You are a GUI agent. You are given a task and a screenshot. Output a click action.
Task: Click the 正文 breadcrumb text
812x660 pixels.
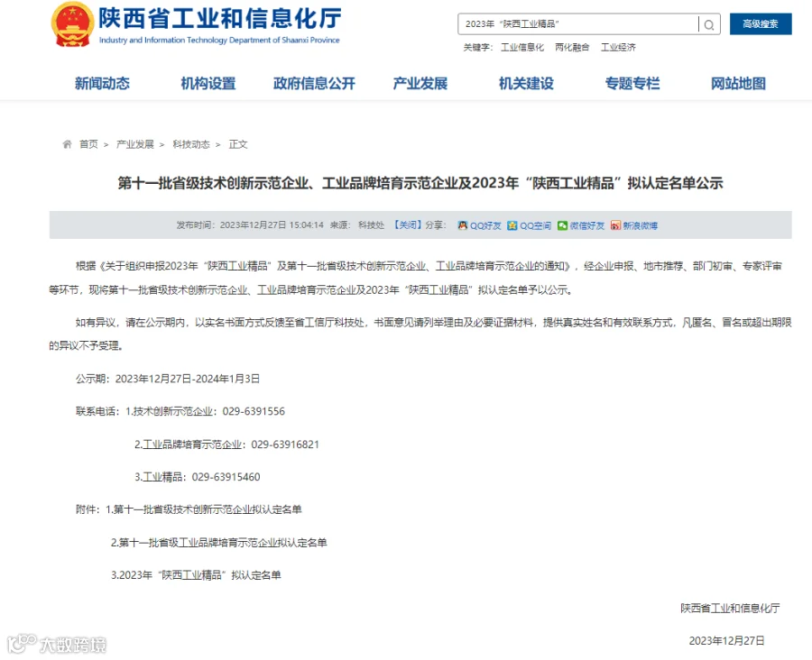point(238,144)
